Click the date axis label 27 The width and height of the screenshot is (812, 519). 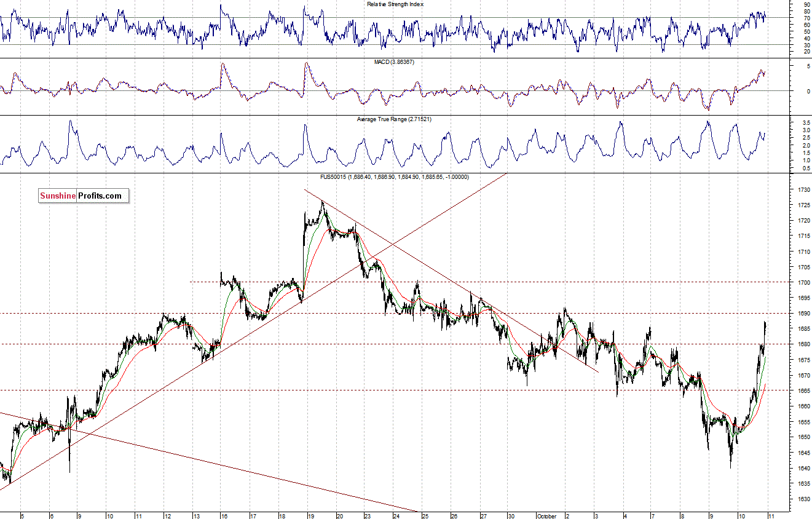(x=484, y=515)
